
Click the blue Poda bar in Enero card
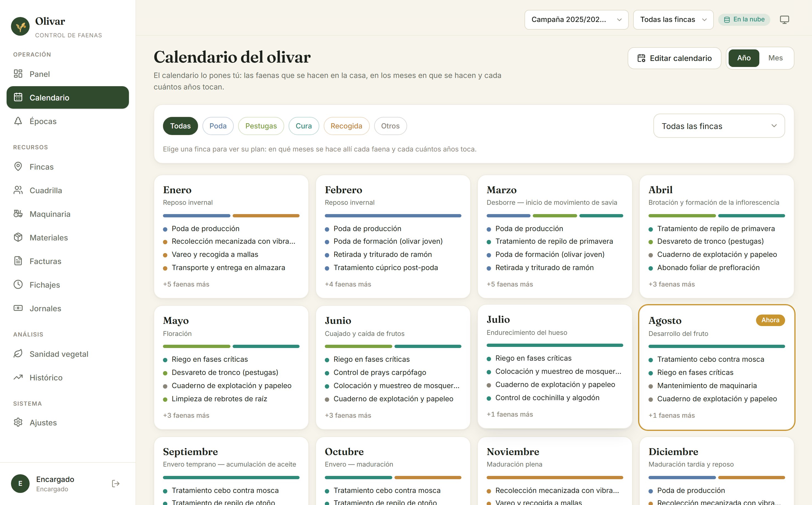(197, 216)
